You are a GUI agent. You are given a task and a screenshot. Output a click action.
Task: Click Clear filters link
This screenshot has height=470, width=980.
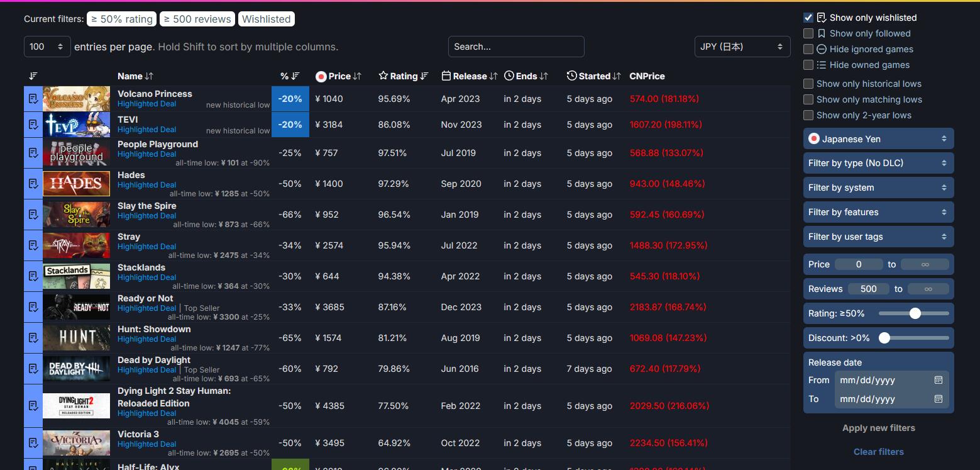pos(878,452)
